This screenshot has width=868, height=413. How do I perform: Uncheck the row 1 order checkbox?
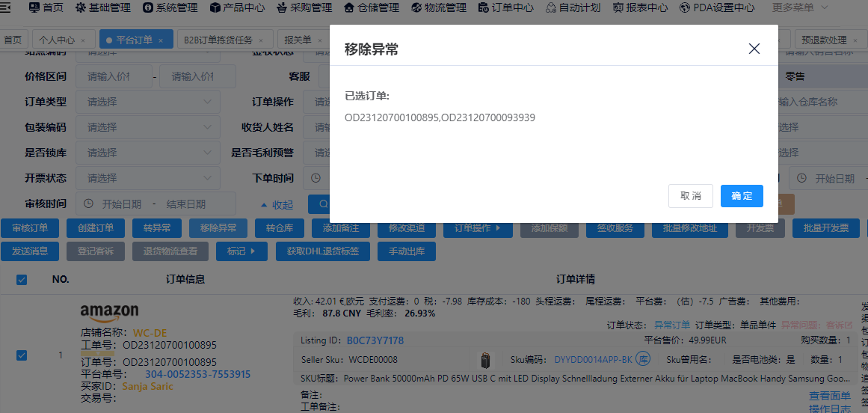pyautogui.click(x=22, y=355)
